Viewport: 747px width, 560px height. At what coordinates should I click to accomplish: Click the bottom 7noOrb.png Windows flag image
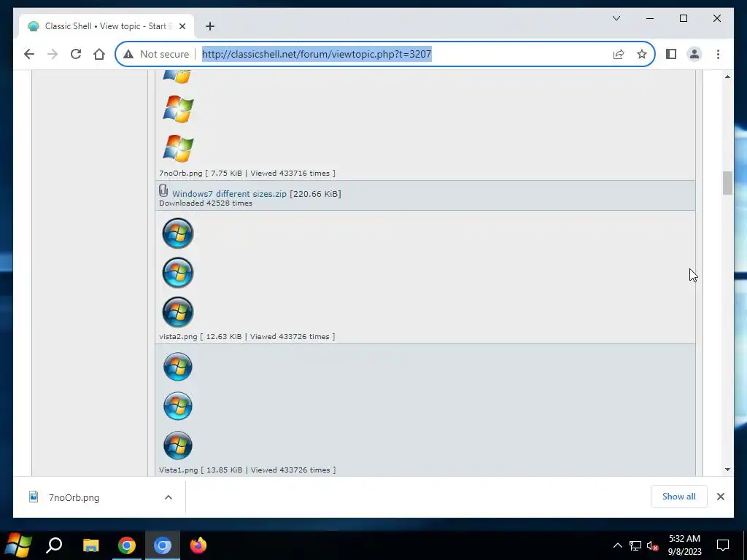point(178,148)
